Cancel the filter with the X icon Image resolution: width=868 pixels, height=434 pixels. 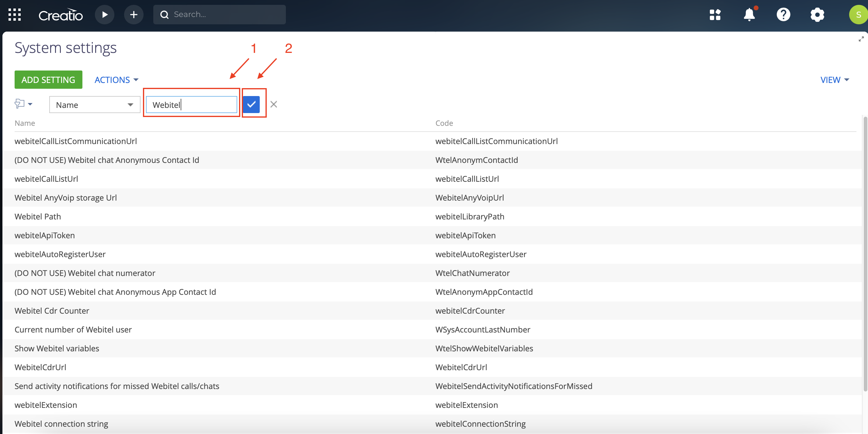point(274,104)
